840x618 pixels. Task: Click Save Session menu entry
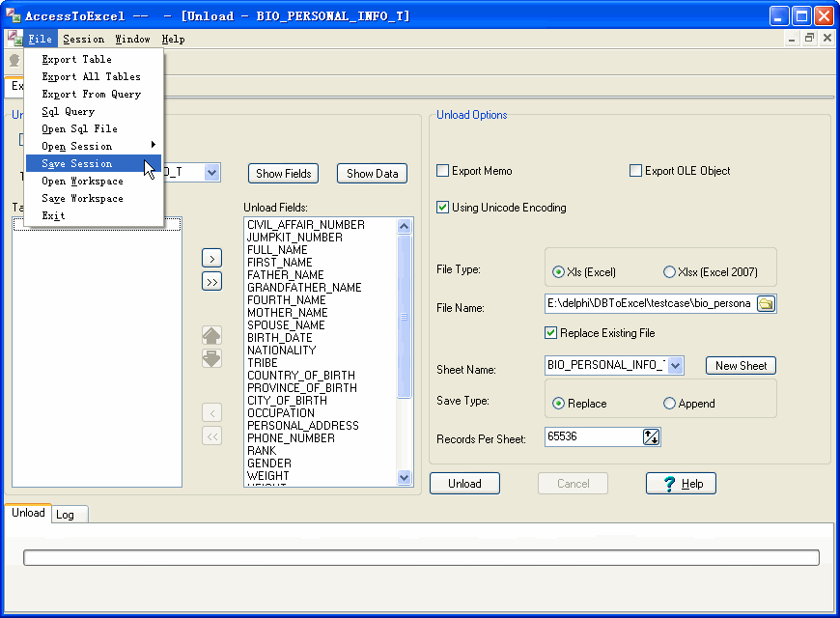pyautogui.click(x=94, y=163)
